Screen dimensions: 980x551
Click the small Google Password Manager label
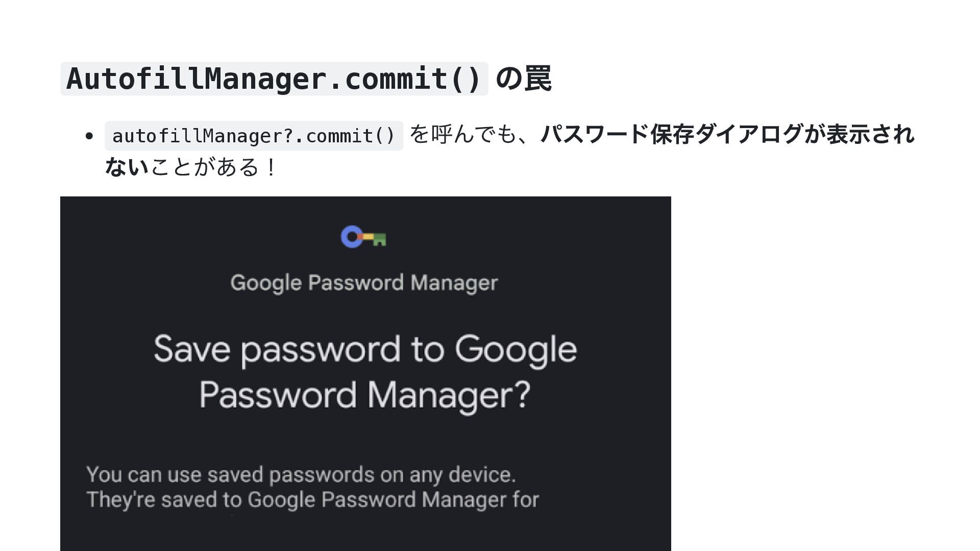point(364,283)
